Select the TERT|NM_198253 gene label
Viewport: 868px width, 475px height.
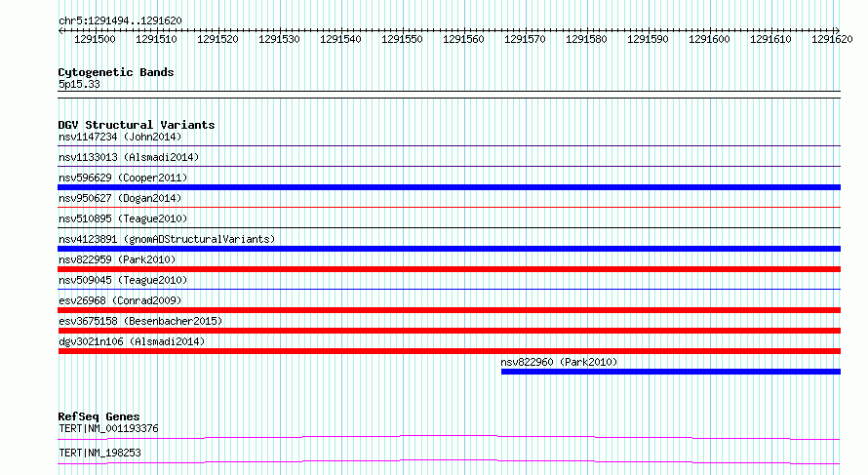click(x=99, y=453)
